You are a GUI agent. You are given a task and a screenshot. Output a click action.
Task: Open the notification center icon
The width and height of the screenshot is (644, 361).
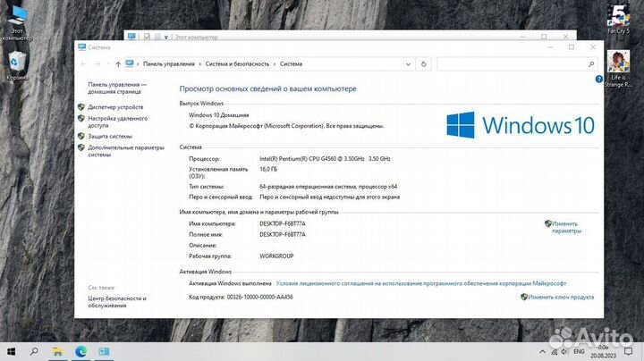628,351
